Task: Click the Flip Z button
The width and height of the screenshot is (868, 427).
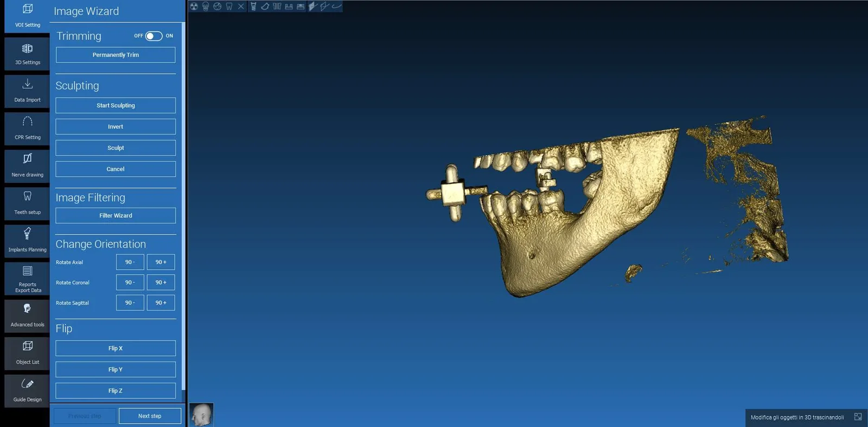Action: 116,390
